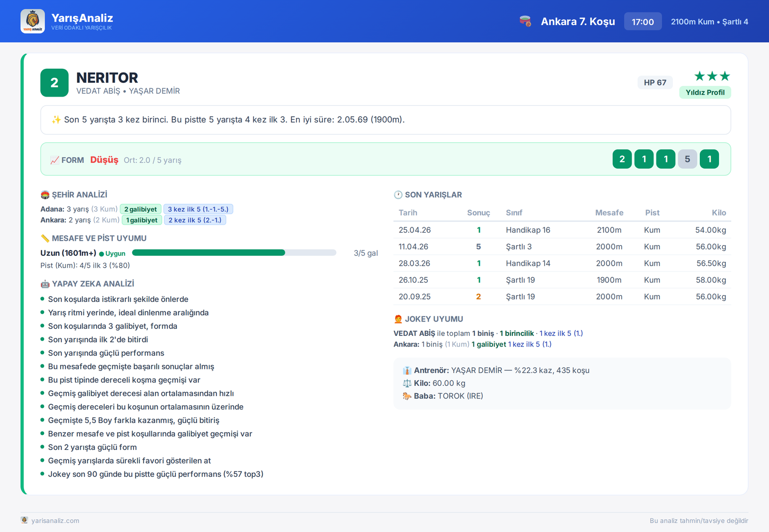
Task: Click the 17:00 race time chip
Action: tap(643, 22)
